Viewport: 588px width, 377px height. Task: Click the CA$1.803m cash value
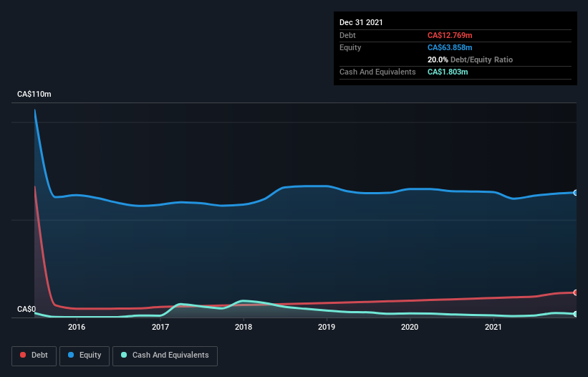point(448,72)
